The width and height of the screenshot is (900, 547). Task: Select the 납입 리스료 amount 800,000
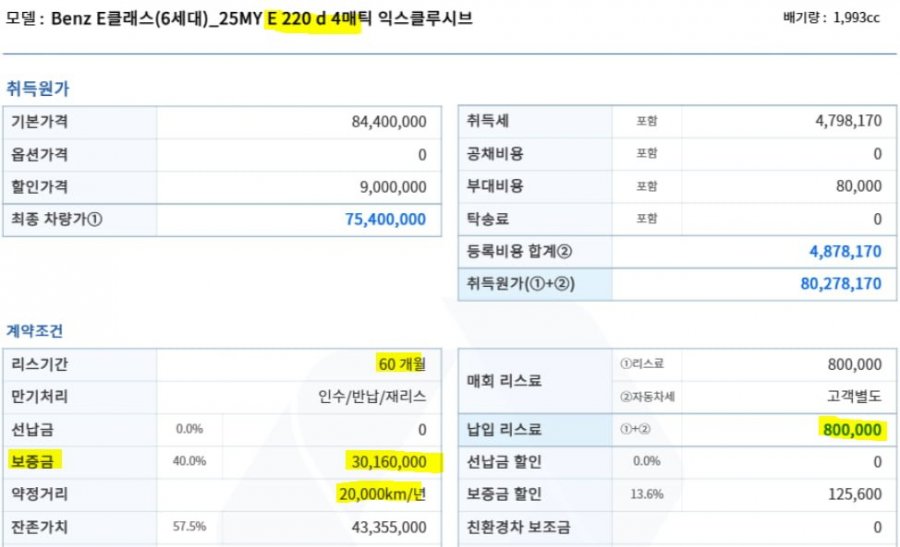pyautogui.click(x=852, y=430)
